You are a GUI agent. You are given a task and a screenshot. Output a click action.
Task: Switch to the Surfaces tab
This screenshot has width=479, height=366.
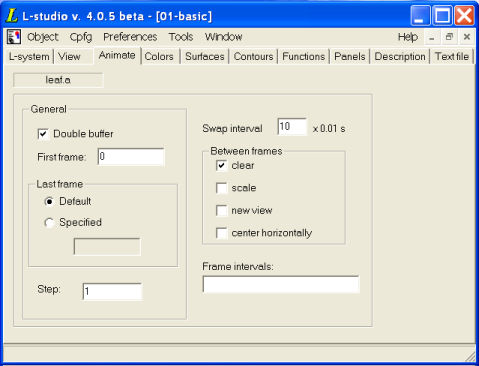click(x=205, y=56)
